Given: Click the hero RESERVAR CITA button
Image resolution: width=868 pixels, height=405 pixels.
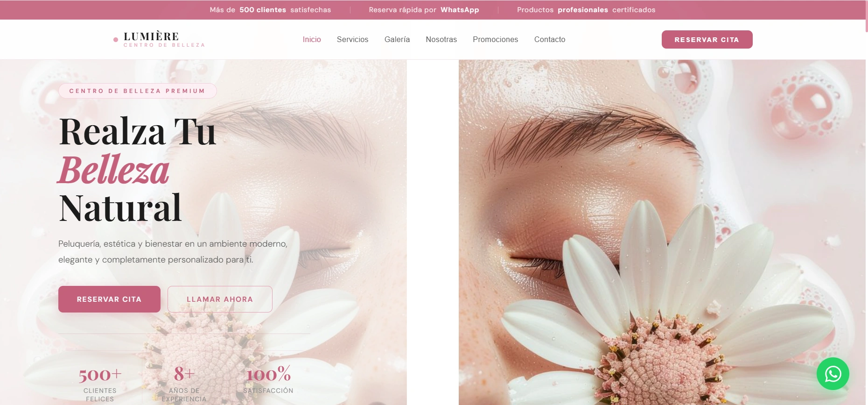Looking at the screenshot, I should [109, 299].
